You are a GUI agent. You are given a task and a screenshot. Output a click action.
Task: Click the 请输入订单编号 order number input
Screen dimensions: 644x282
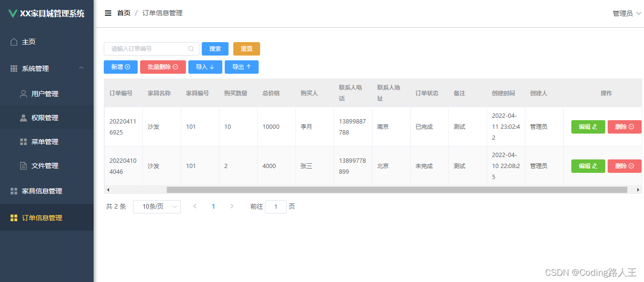point(146,49)
